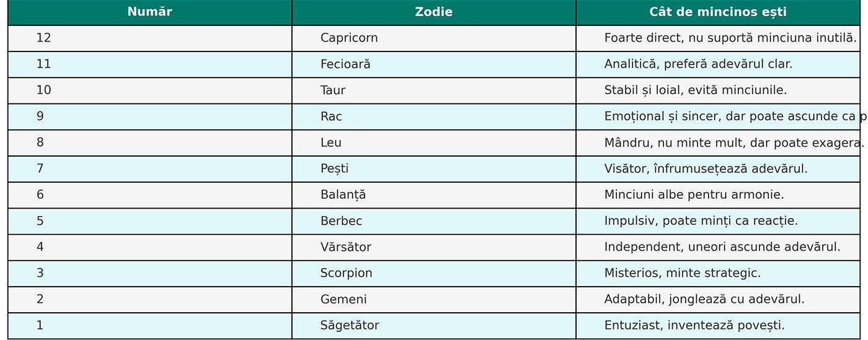Viewport: 868px width, 340px height.
Task: Select the Scorpion zodiac cell
Action: pos(346,273)
